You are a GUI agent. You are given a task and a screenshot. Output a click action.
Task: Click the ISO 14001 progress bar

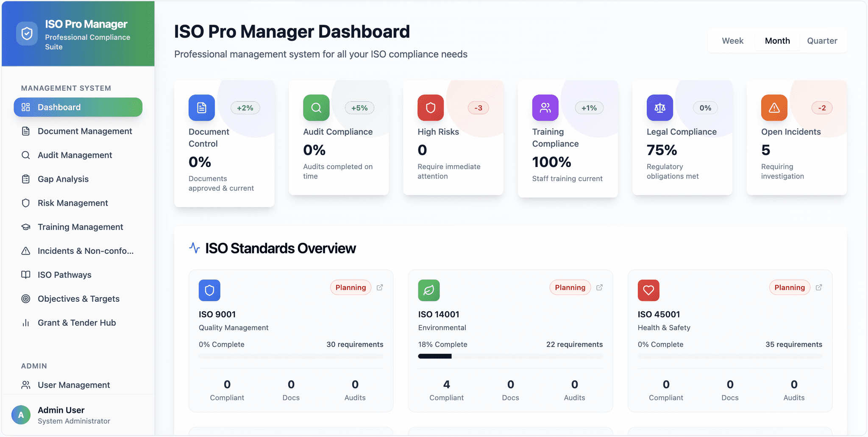510,356
